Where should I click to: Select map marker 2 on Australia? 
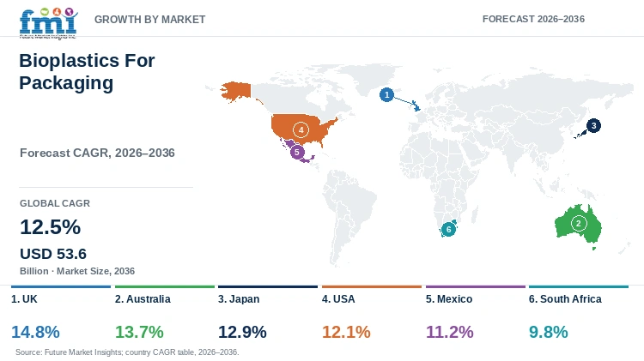tap(579, 223)
